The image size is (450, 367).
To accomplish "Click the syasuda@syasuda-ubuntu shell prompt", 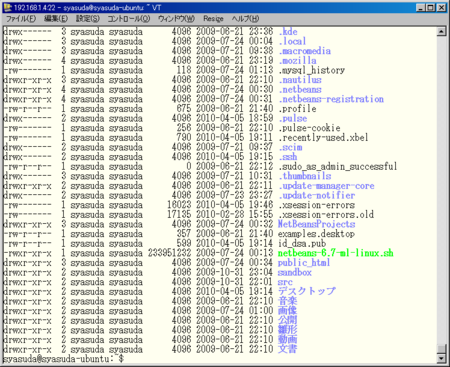I will (x=63, y=359).
